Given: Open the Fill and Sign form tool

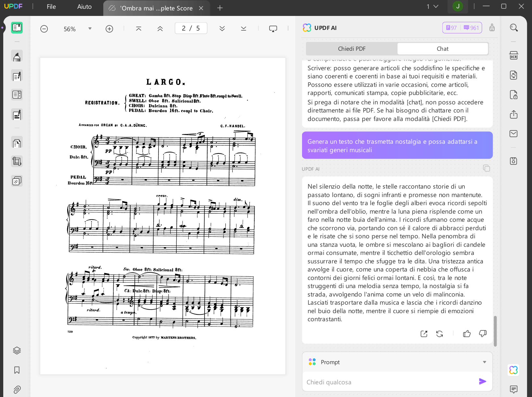Looking at the screenshot, I should tap(17, 115).
